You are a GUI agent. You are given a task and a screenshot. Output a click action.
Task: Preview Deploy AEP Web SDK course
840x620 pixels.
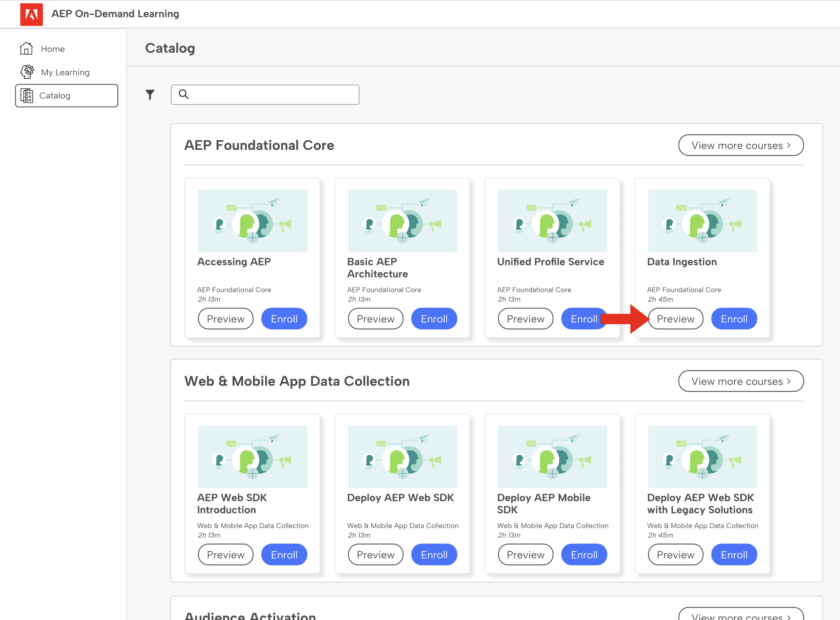pyautogui.click(x=376, y=555)
